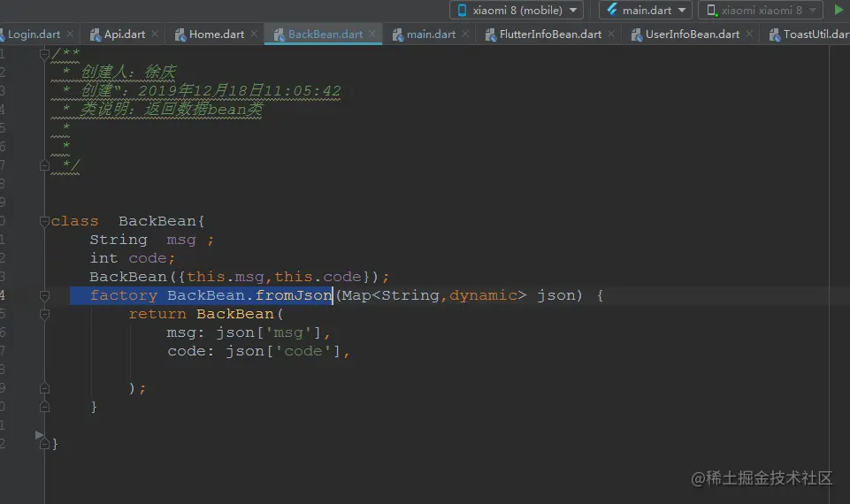Click the Dart file icon on UserInfoBean.dart tab
This screenshot has height=504, width=850.
(x=637, y=34)
